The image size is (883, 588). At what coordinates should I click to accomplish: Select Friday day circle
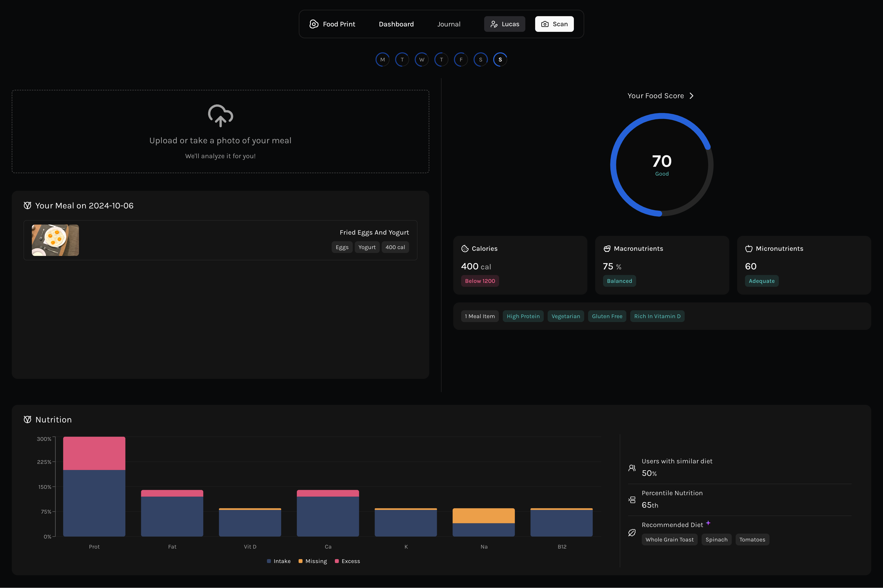pyautogui.click(x=461, y=60)
